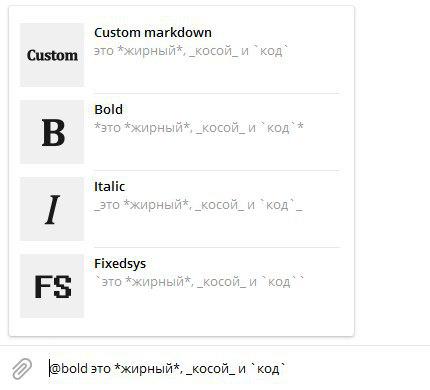430x390 pixels.
Task: Focus the message input field
Action: (x=233, y=369)
